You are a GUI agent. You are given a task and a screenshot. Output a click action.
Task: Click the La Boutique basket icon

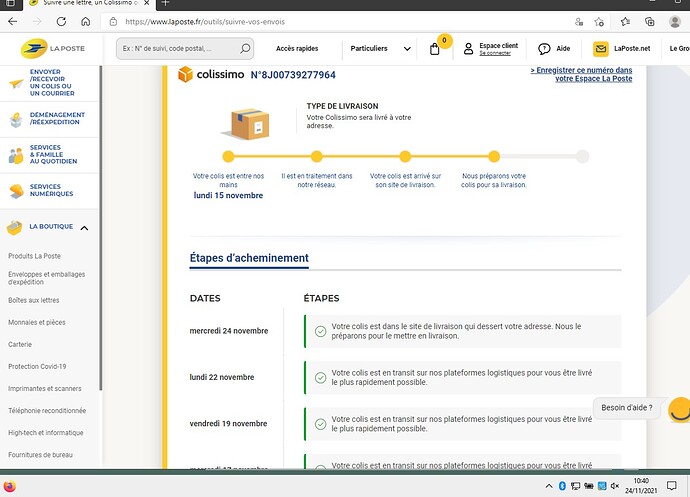15,227
